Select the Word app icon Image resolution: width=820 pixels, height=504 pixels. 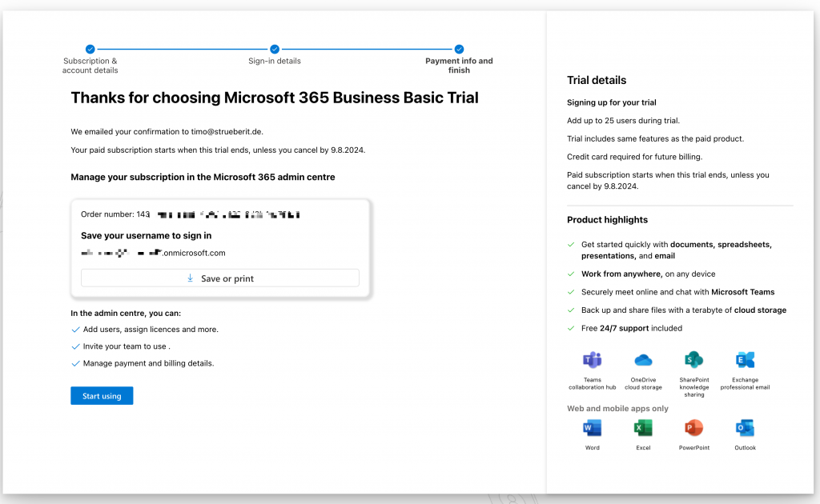593,427
